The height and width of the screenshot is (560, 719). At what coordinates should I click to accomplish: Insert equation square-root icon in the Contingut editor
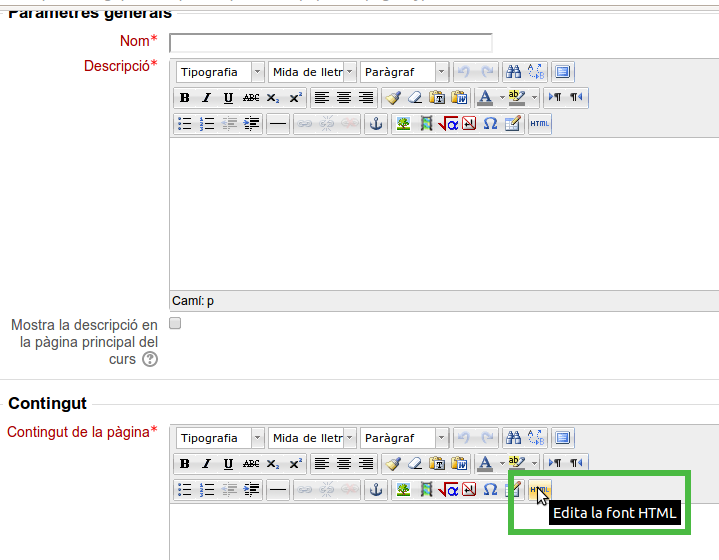click(447, 490)
